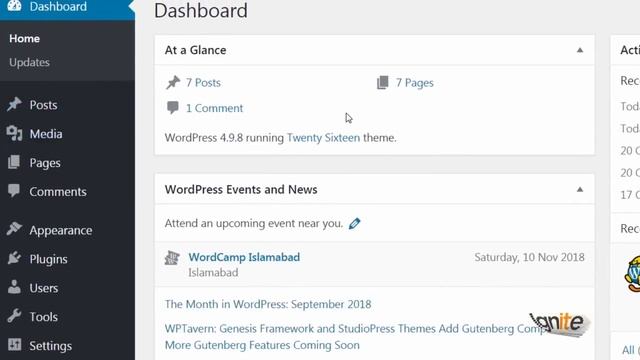Image resolution: width=640 pixels, height=360 pixels.
Task: Open the 1 Comment link
Action: click(214, 108)
